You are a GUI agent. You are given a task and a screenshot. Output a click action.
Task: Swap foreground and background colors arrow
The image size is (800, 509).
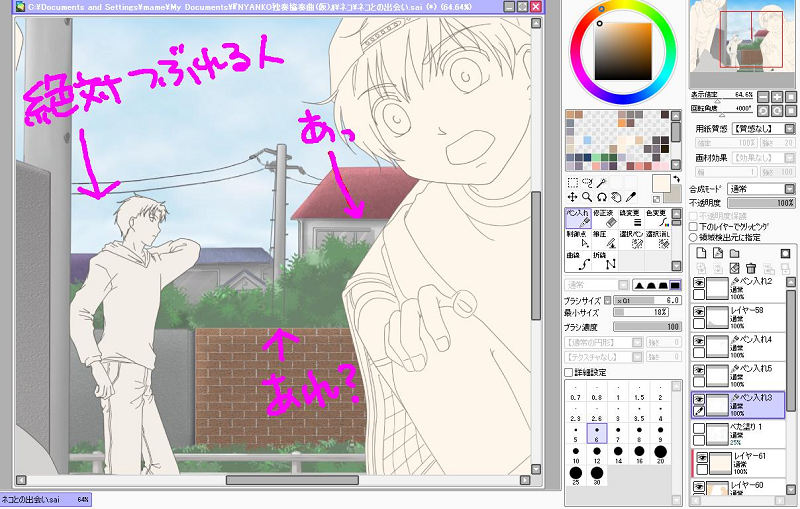click(677, 179)
